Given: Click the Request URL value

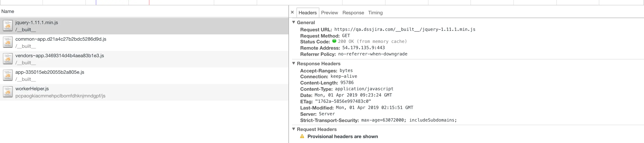Looking at the screenshot, I should pos(405,29).
